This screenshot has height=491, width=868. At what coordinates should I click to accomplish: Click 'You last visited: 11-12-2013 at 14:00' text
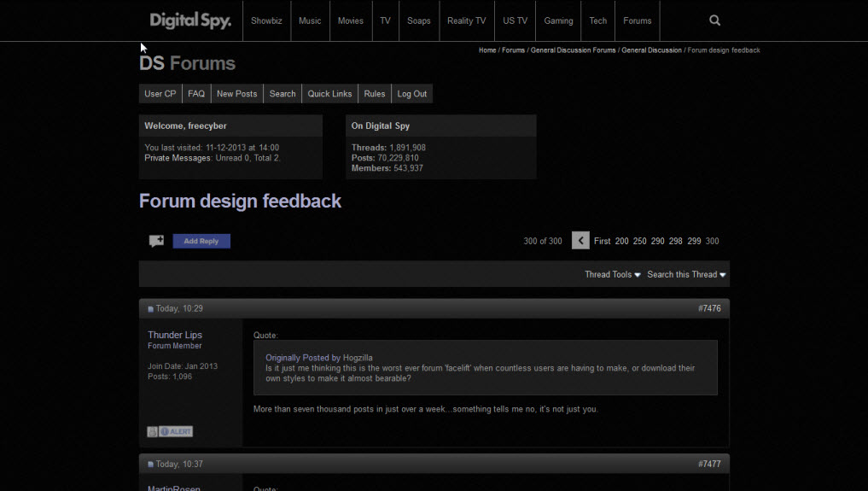click(x=212, y=147)
